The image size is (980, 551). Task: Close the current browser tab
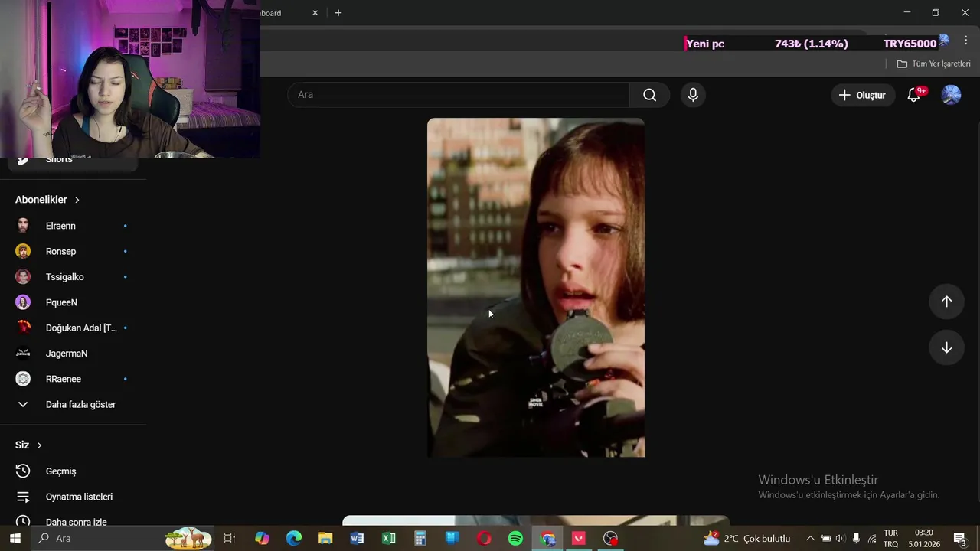pyautogui.click(x=315, y=13)
